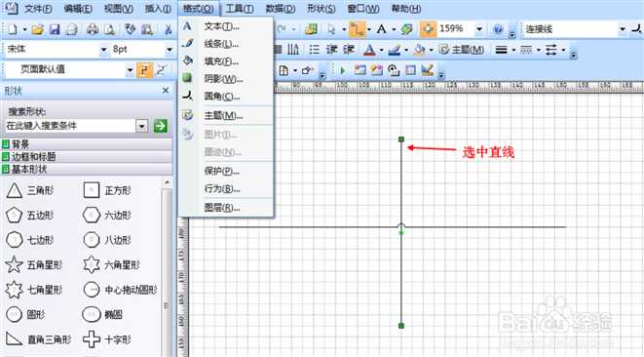Open the 编辑(E) menu
Viewport: 644px width, 357px height.
coord(78,8)
